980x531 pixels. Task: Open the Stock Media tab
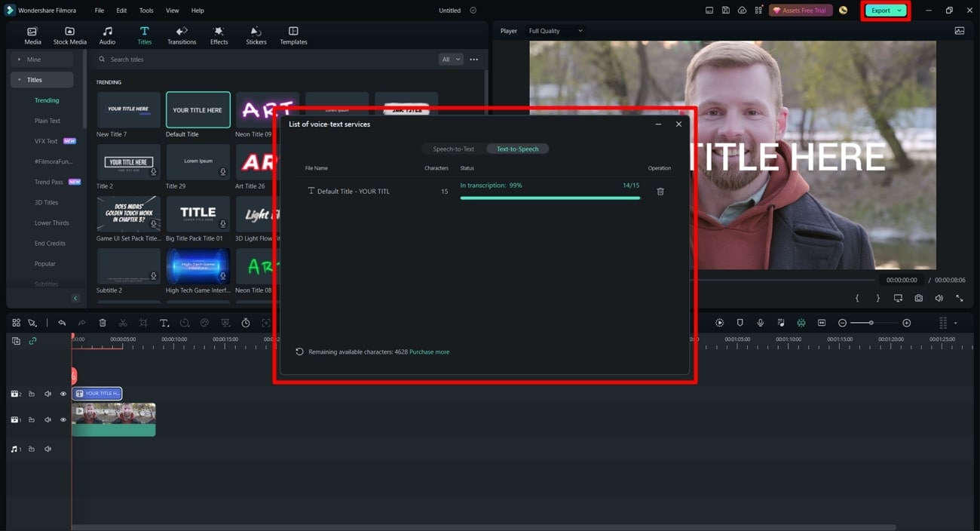[x=69, y=35]
